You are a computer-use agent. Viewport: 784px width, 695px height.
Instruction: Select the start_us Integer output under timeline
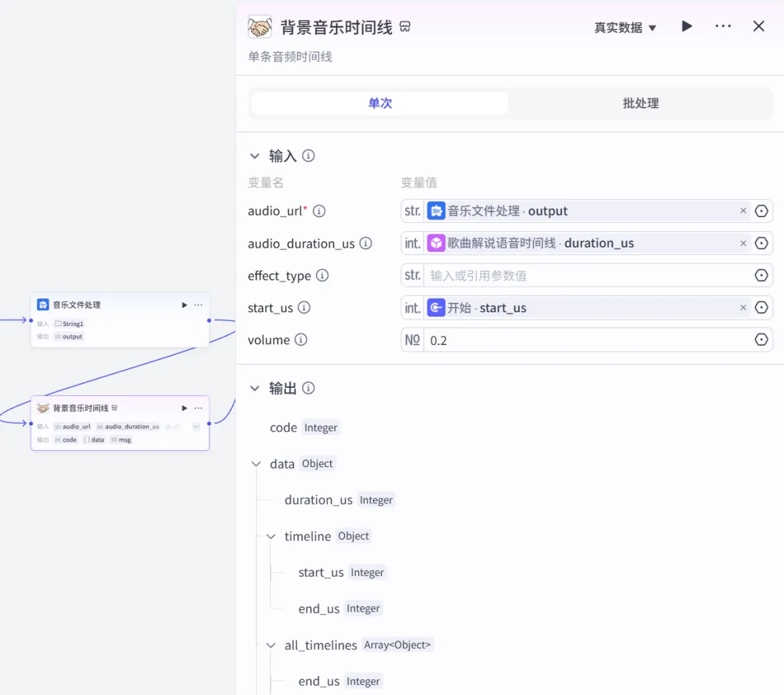tap(342, 572)
